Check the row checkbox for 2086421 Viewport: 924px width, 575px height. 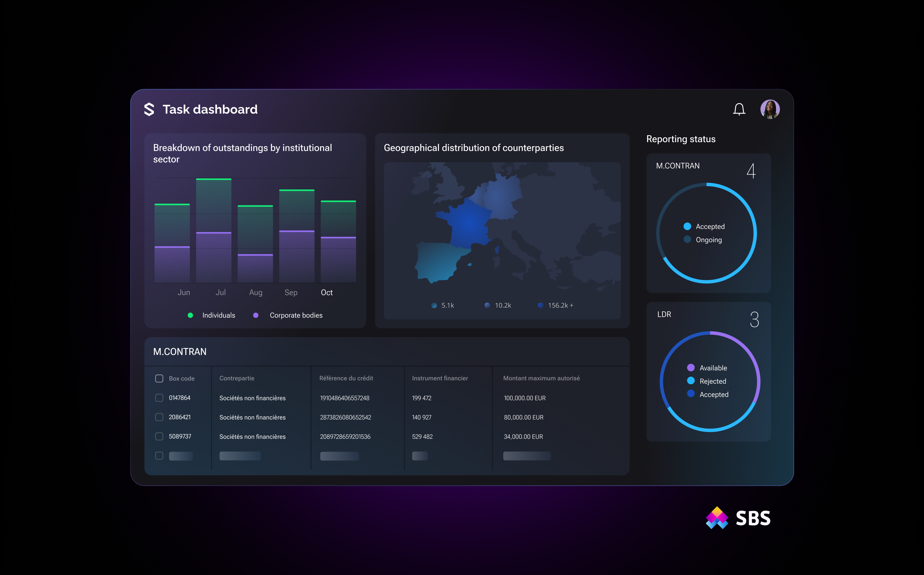(x=159, y=417)
